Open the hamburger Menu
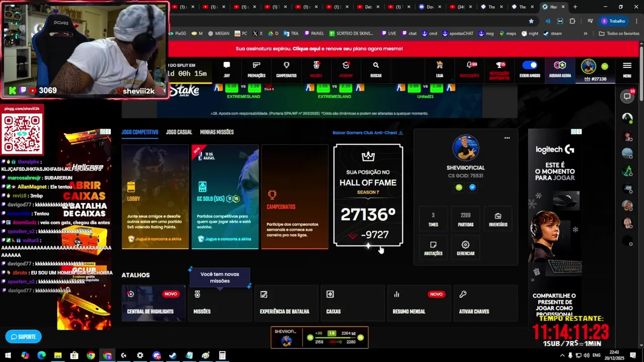Image resolution: width=644 pixels, height=362 pixels. [627, 69]
